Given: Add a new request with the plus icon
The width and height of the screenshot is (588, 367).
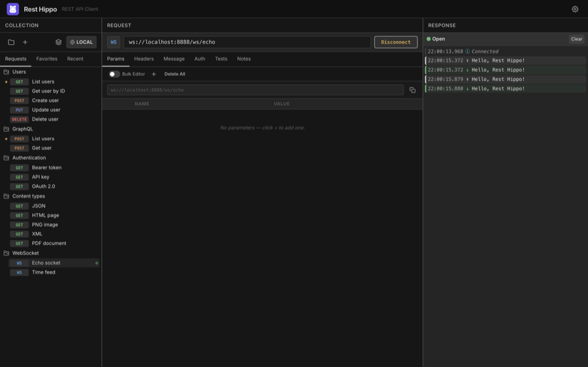Looking at the screenshot, I should point(25,42).
